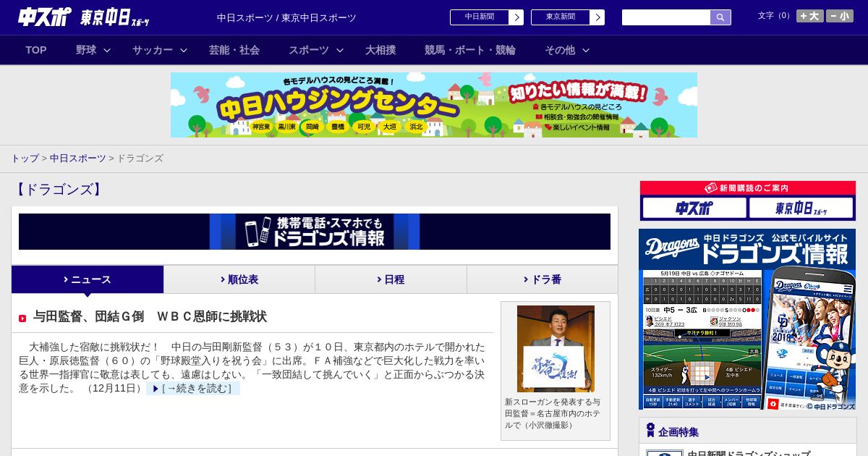The width and height of the screenshot is (868, 456).
Task: Click the 企画特集 heading text
Action: coord(678,432)
